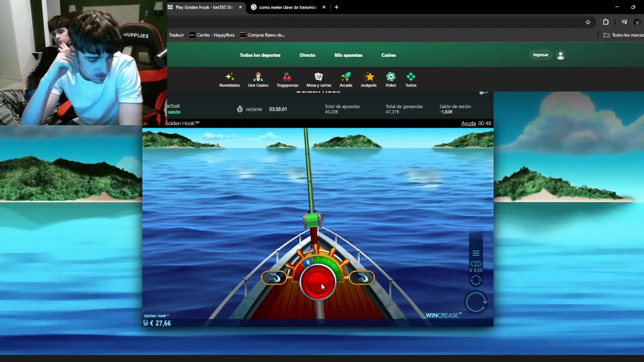The image size is (644, 362).
Task: Click the session clock stopwatch icon
Action: pos(240,109)
